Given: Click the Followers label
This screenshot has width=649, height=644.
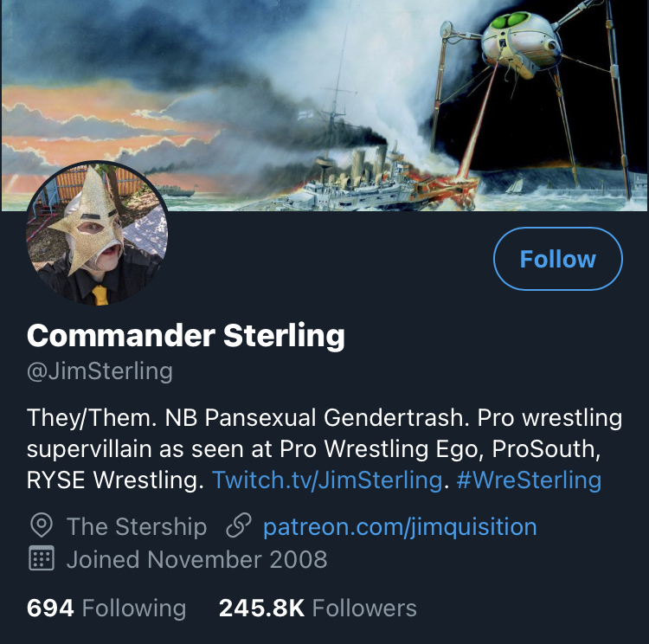Looking at the screenshot, I should click(x=364, y=608).
